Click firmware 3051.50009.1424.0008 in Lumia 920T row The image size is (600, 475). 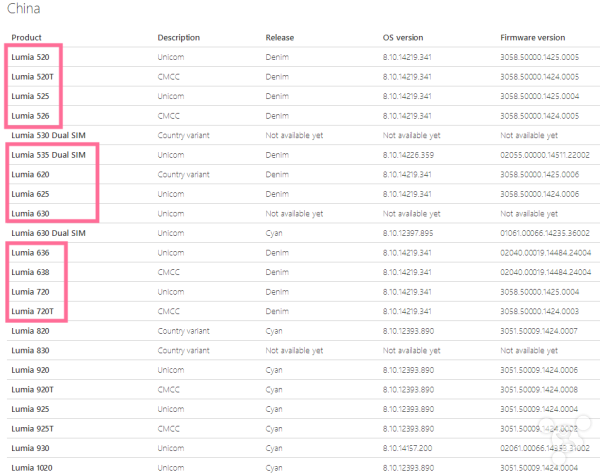pyautogui.click(x=539, y=389)
